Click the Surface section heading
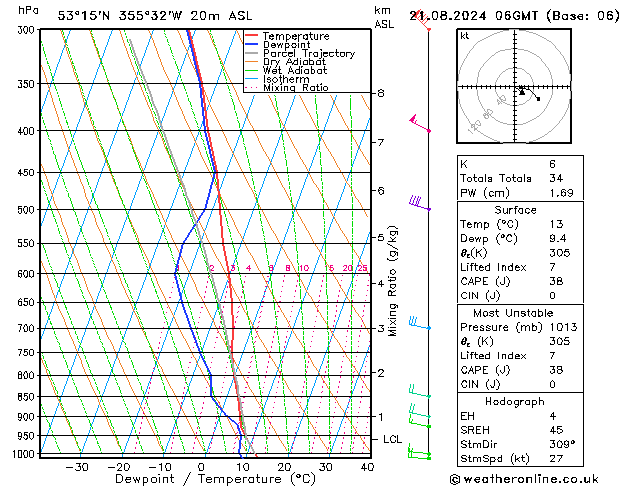This screenshot has height=486, width=629. [x=514, y=210]
